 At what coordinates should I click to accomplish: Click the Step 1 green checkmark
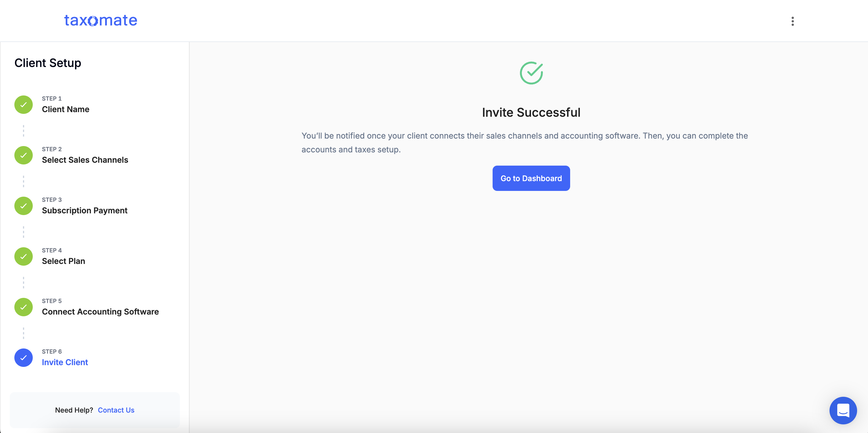click(x=24, y=105)
